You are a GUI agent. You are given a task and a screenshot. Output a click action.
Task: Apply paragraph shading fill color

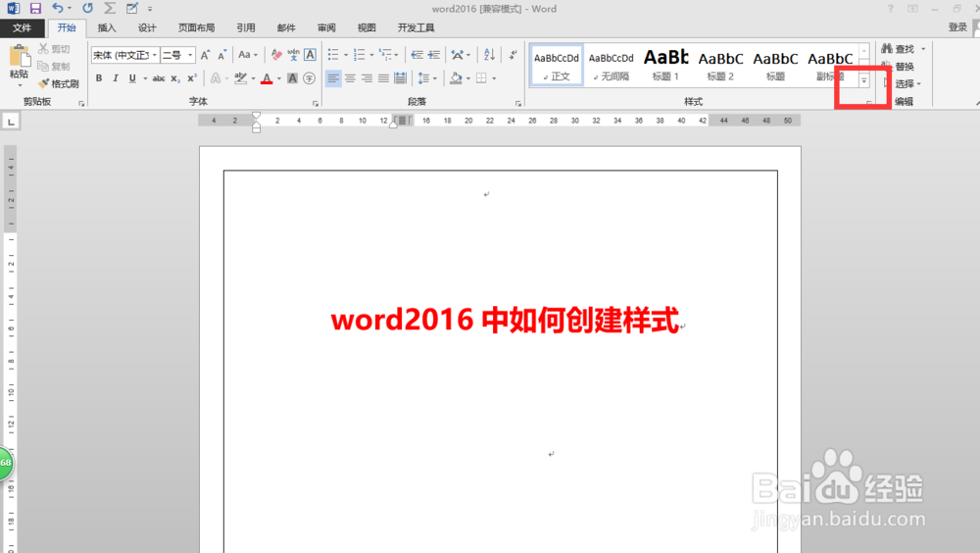(x=456, y=78)
